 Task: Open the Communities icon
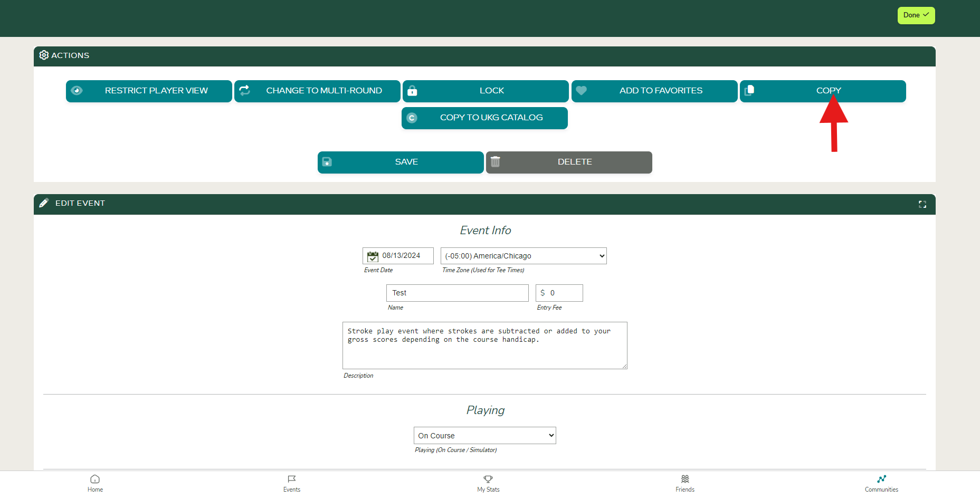tap(881, 479)
